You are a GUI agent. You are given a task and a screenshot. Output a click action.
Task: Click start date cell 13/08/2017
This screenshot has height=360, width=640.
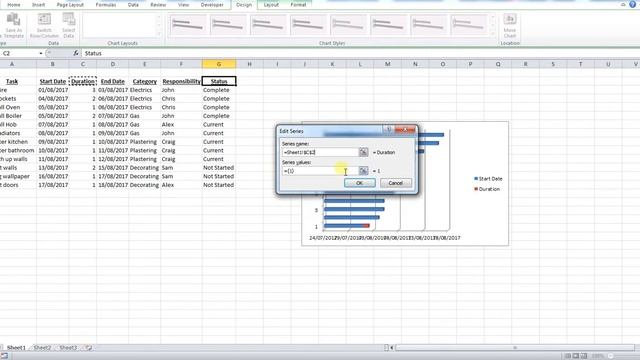(53, 168)
